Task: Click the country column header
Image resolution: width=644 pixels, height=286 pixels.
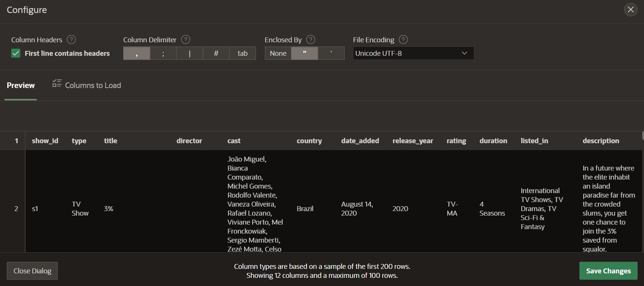Action: (309, 141)
